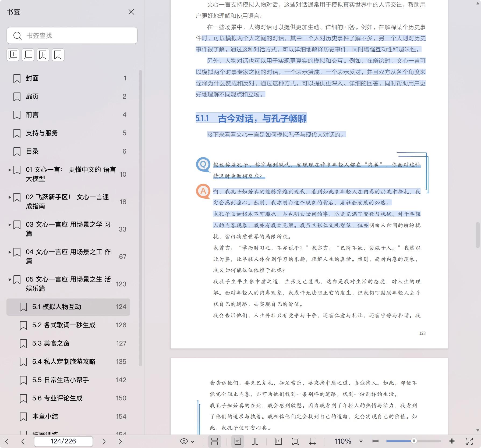This screenshot has width=481, height=448.
Task: Zoom in with the plus button
Action: tap(452, 441)
